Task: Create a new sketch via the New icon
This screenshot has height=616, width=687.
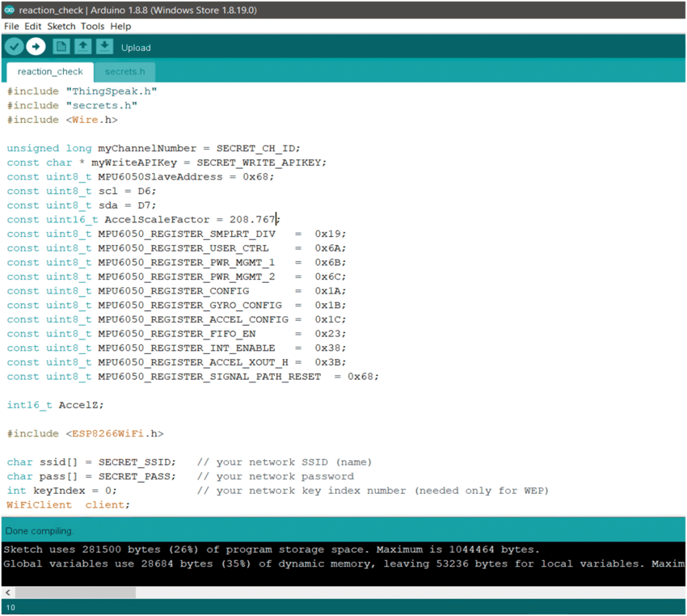Action: point(61,47)
